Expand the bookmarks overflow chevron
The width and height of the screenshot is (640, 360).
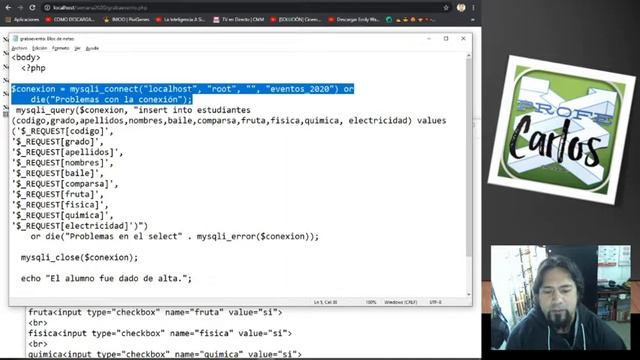tap(473, 19)
